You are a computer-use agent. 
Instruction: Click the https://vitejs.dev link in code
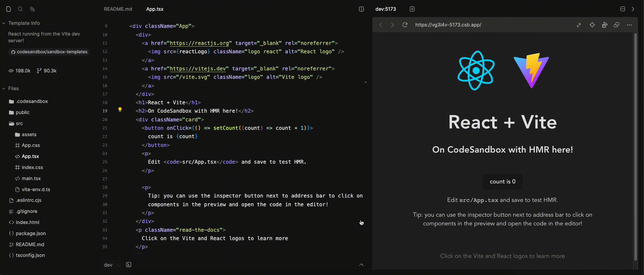click(197, 69)
